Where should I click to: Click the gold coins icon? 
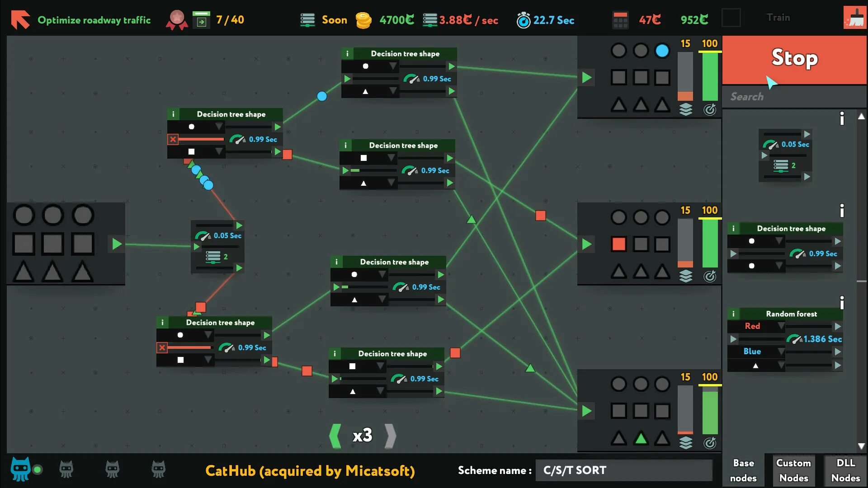363,20
